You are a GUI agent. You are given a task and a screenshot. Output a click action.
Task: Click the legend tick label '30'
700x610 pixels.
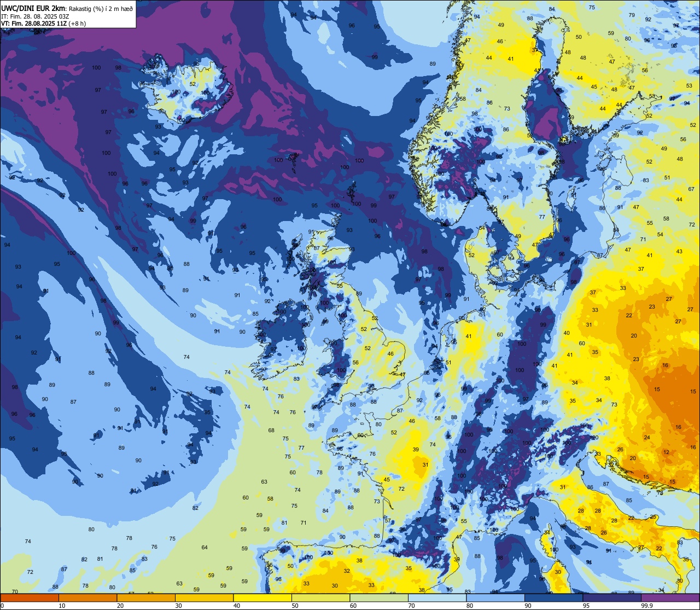[x=178, y=606]
